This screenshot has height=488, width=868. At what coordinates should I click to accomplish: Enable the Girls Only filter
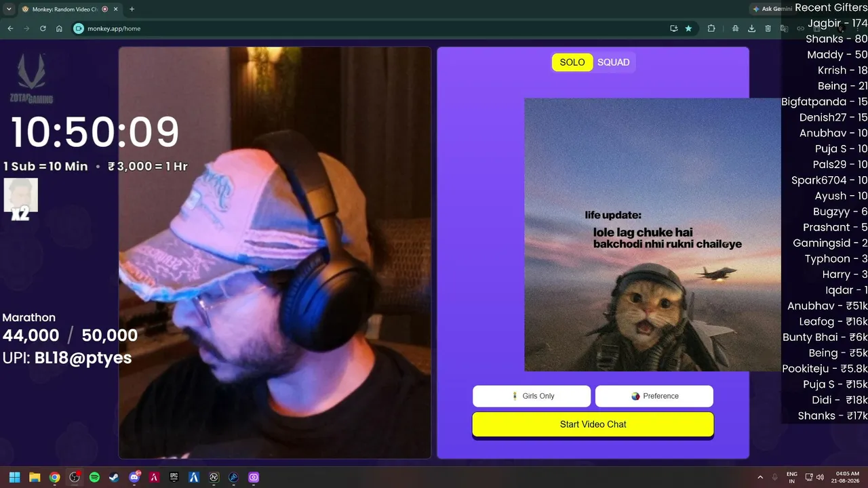tap(532, 396)
